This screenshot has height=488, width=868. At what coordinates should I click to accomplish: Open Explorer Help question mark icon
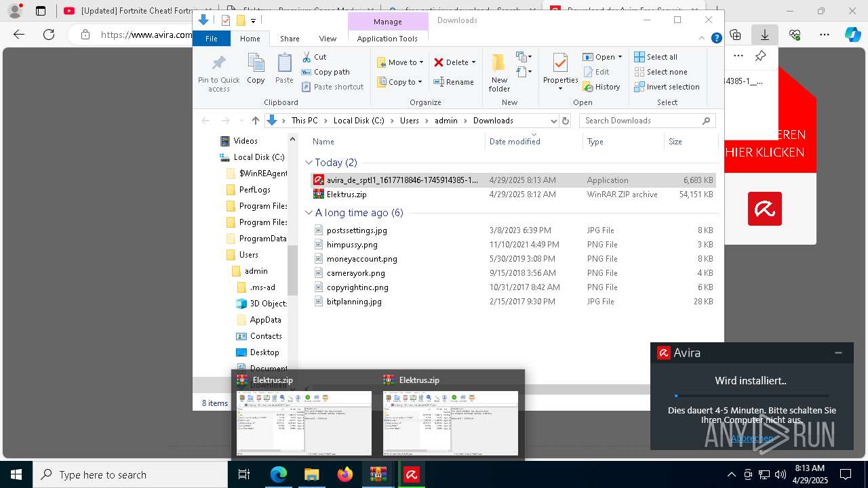(x=716, y=39)
